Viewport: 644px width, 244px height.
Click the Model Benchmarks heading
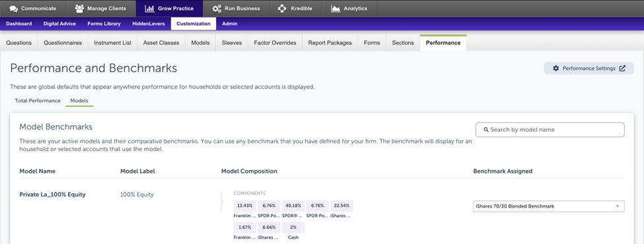(x=56, y=127)
